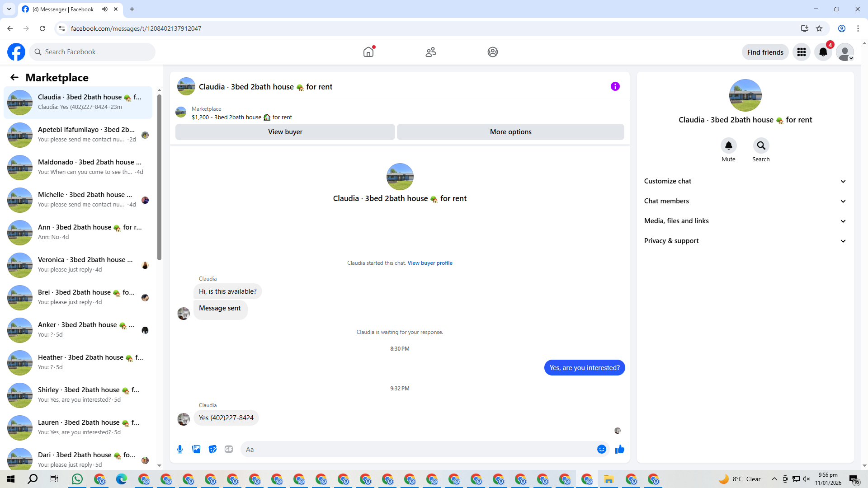Click Claudia's large profile picture in sidebar
Screen dimensions: 868x488
click(745, 95)
